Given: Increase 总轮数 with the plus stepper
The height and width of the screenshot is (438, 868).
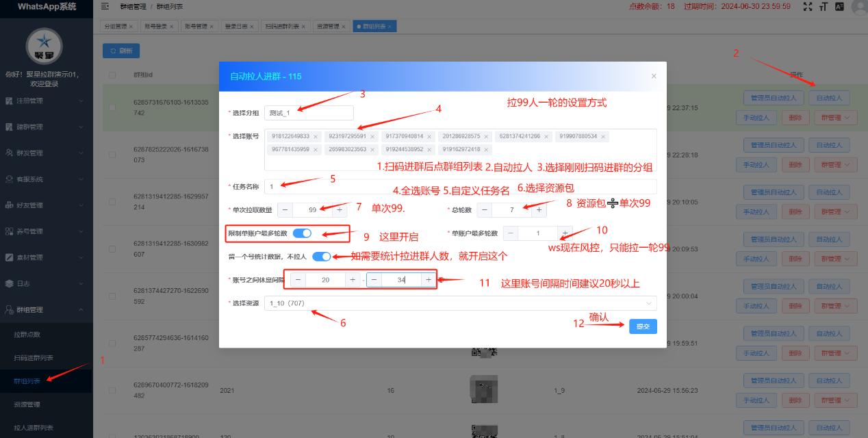Looking at the screenshot, I should point(539,210).
